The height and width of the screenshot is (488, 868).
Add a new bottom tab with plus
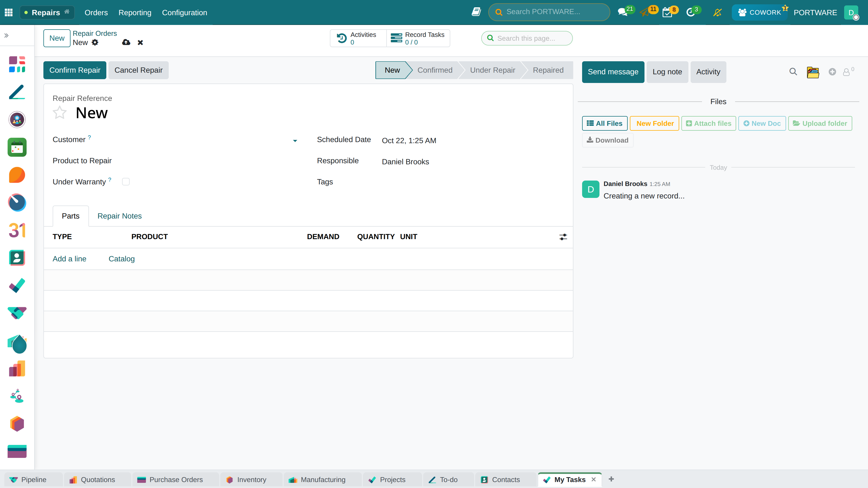coord(611,479)
